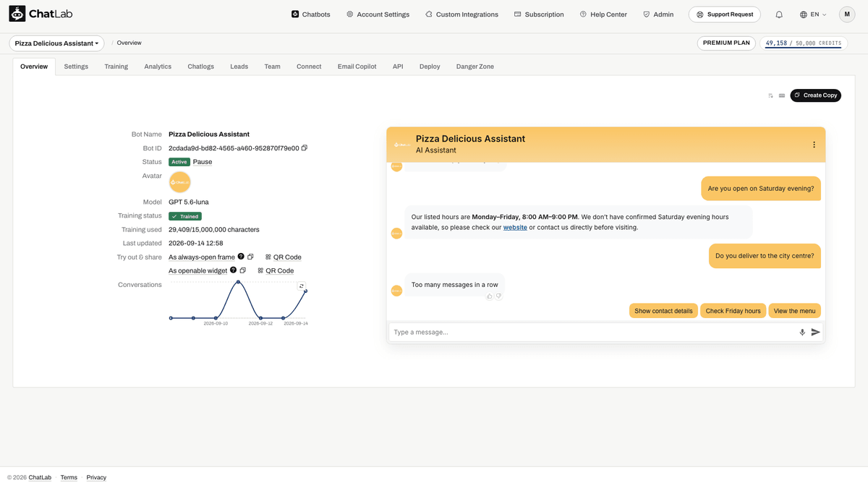This screenshot has height=488, width=868.
Task: Click the help icon beside openable widget
Action: (233, 270)
